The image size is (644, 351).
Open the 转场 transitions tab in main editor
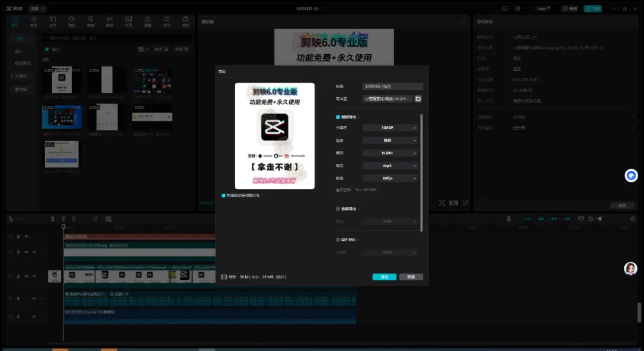110,21
